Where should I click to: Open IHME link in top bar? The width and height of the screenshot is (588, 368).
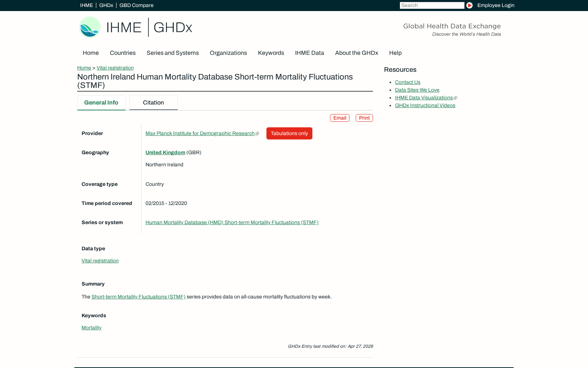pyautogui.click(x=86, y=5)
